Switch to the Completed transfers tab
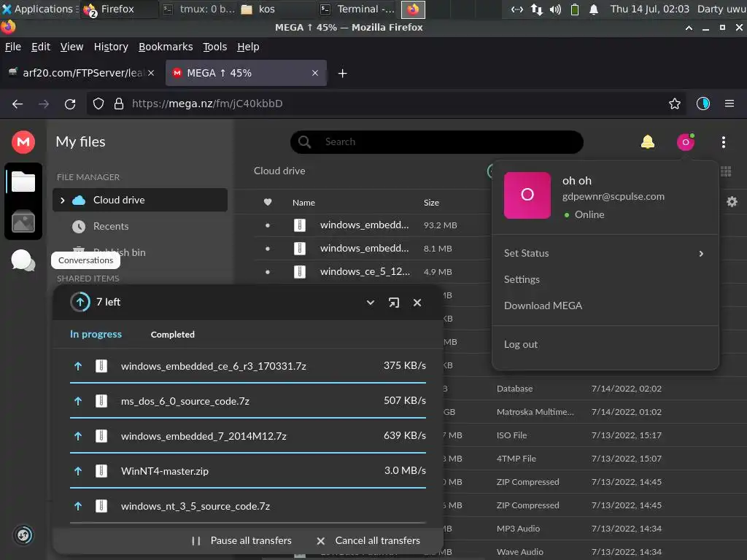The height and width of the screenshot is (560, 747). [x=172, y=335]
